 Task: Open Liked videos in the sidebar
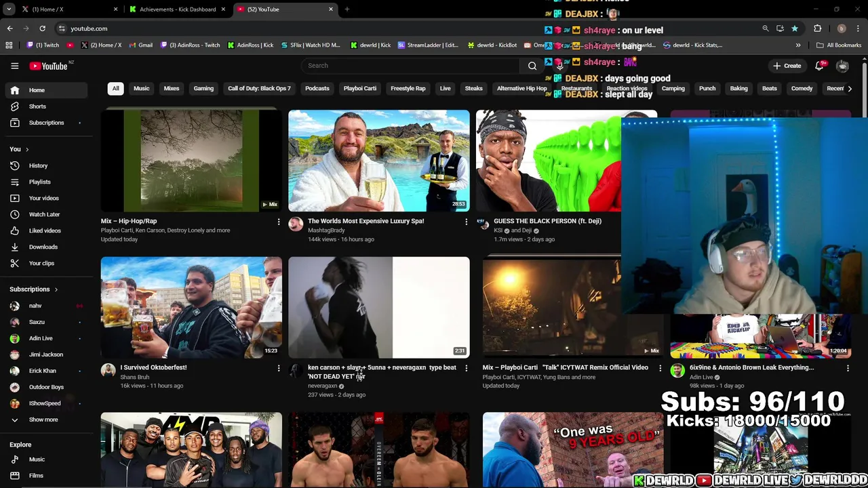click(44, 230)
